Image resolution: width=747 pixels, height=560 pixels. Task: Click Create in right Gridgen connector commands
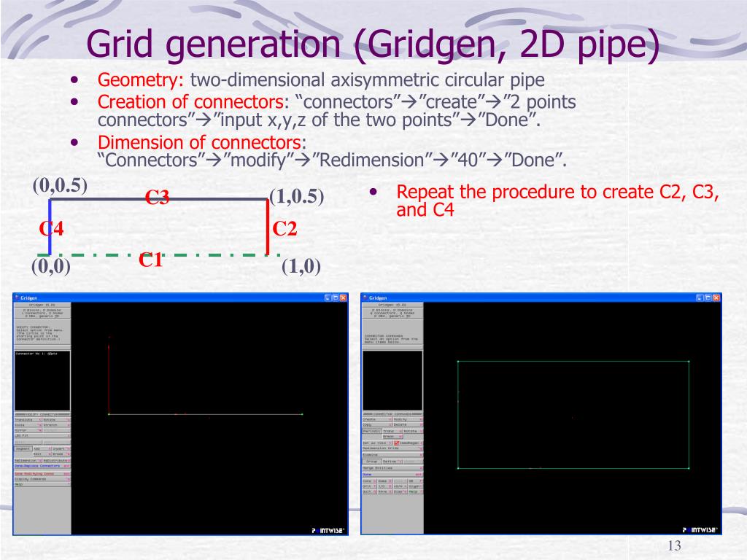pyautogui.click(x=377, y=419)
